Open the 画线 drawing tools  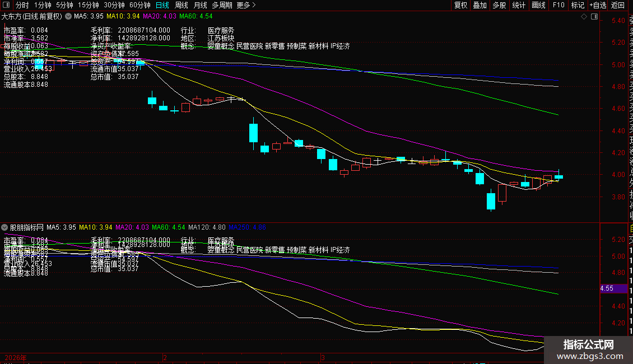click(538, 5)
